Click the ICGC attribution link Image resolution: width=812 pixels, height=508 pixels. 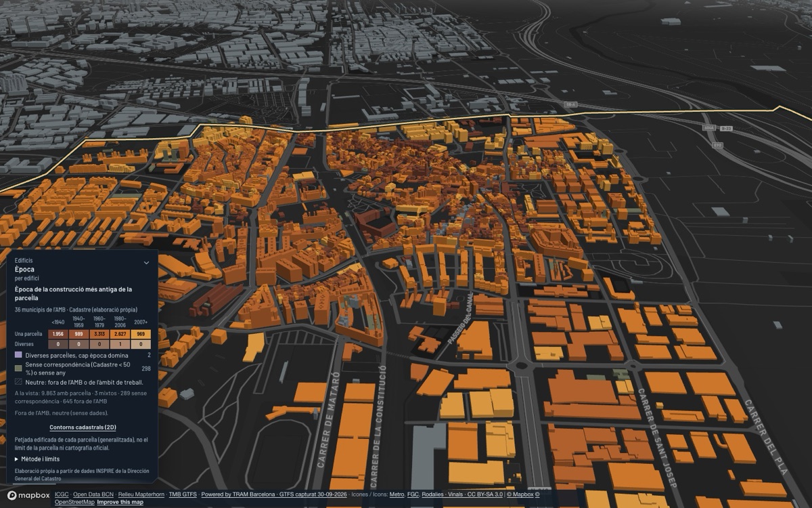(x=62, y=494)
